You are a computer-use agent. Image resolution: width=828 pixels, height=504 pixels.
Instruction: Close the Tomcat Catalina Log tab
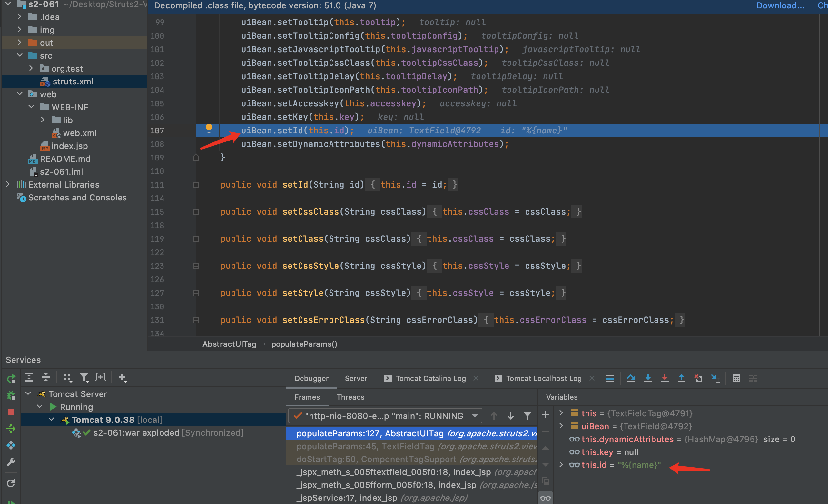[x=476, y=378]
